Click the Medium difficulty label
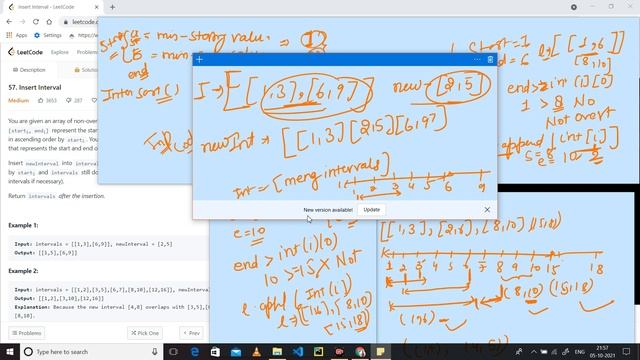This screenshot has height=360, width=640. (x=18, y=100)
